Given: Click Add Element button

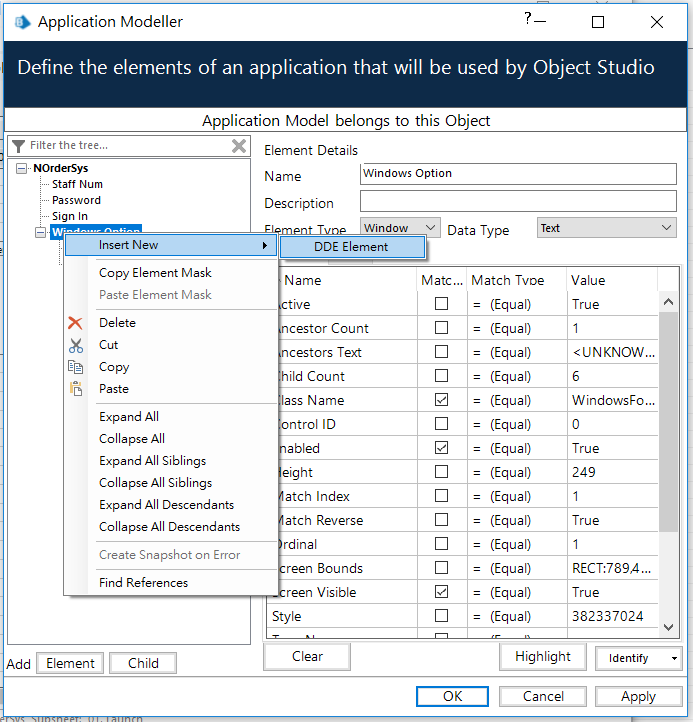Looking at the screenshot, I should pos(70,664).
